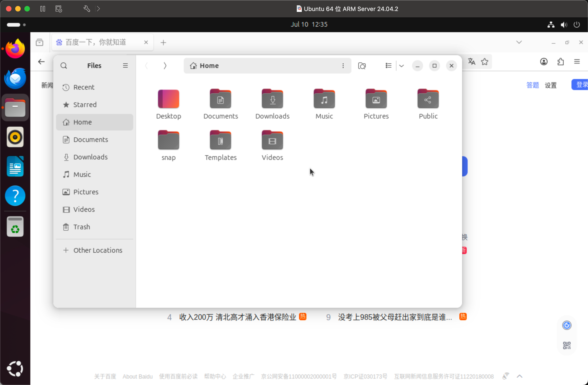
Task: Select Starred in the Files sidebar
Action: click(x=94, y=105)
